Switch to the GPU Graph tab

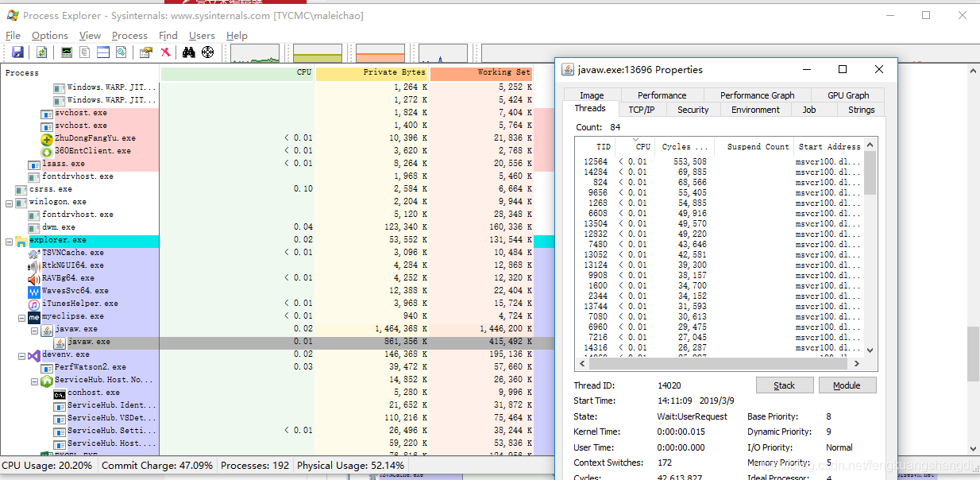coord(848,95)
